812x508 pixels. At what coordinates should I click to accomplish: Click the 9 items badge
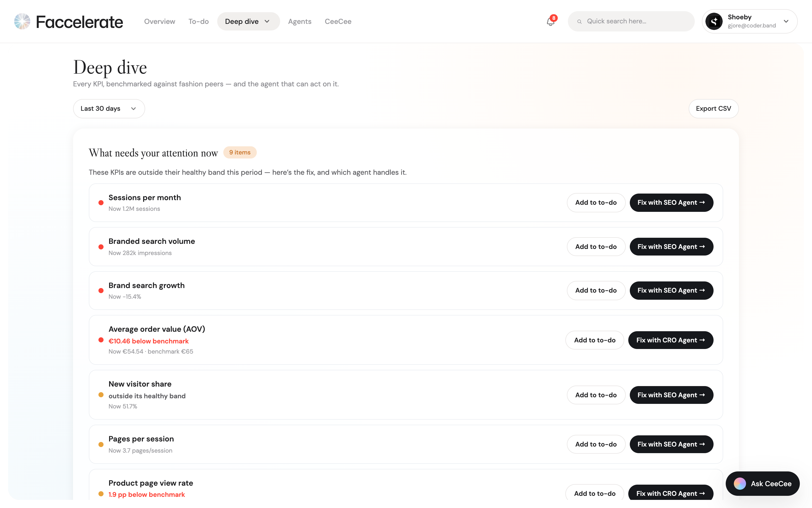[x=240, y=153]
